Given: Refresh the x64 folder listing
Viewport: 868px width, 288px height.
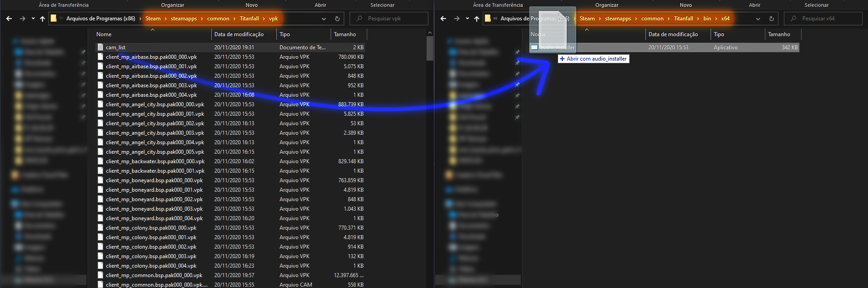Looking at the screenshot, I should pyautogui.click(x=771, y=19).
